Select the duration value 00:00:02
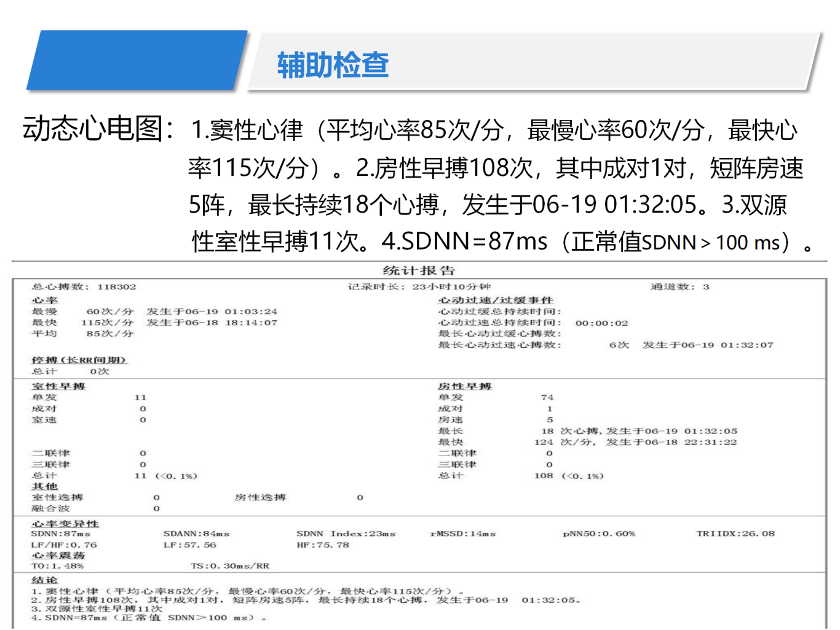Screen dimensions: 840x630 [x=602, y=323]
